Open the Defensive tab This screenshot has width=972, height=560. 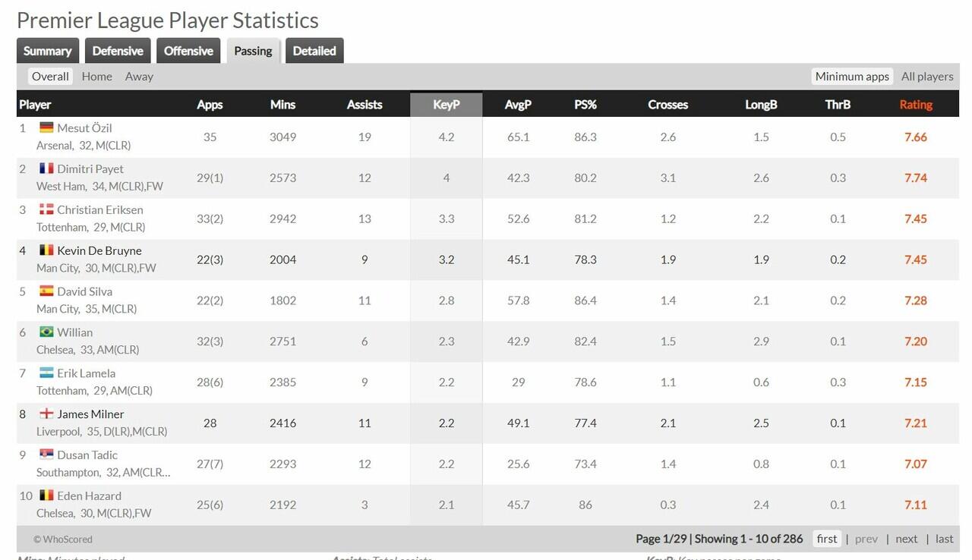118,51
